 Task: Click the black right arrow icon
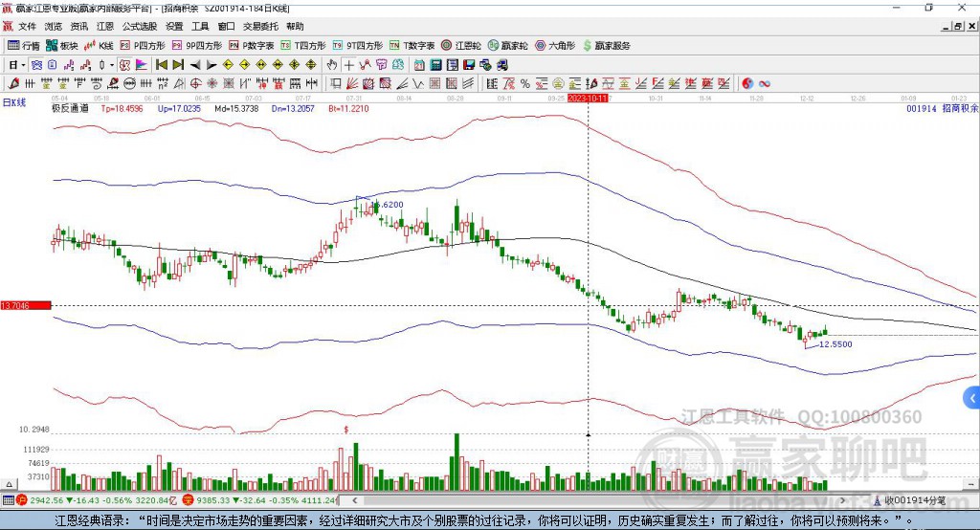click(212, 64)
